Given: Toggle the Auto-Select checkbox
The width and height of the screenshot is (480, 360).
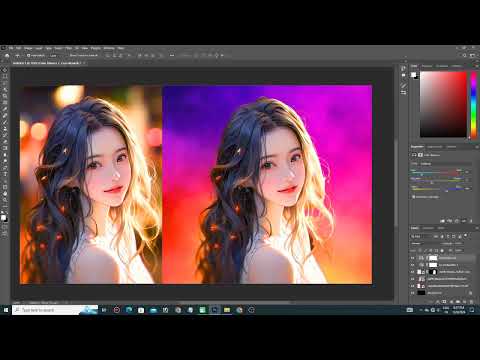Looking at the screenshot, I should tap(29, 55).
